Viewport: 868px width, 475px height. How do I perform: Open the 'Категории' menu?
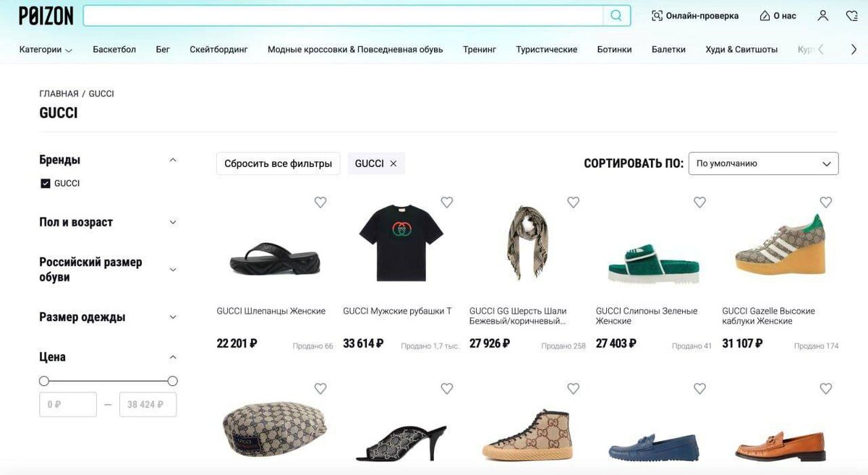[46, 50]
